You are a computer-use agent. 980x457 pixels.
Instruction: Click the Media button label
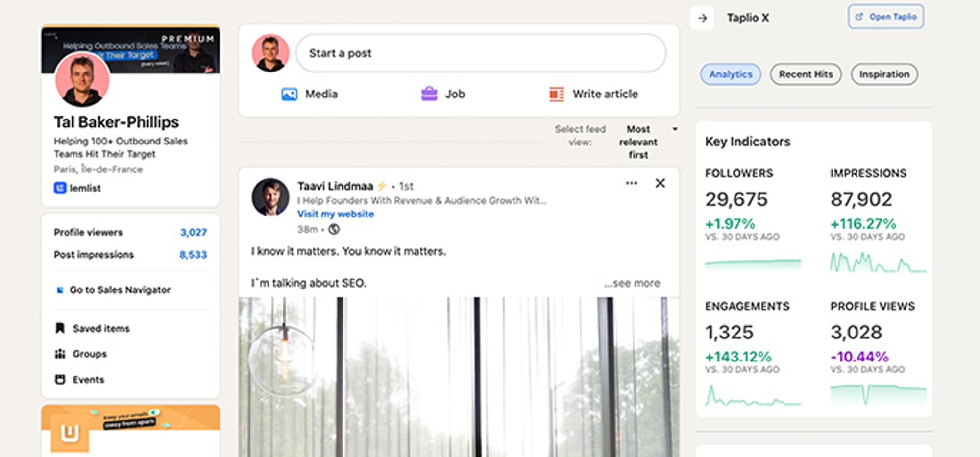pyautogui.click(x=321, y=94)
